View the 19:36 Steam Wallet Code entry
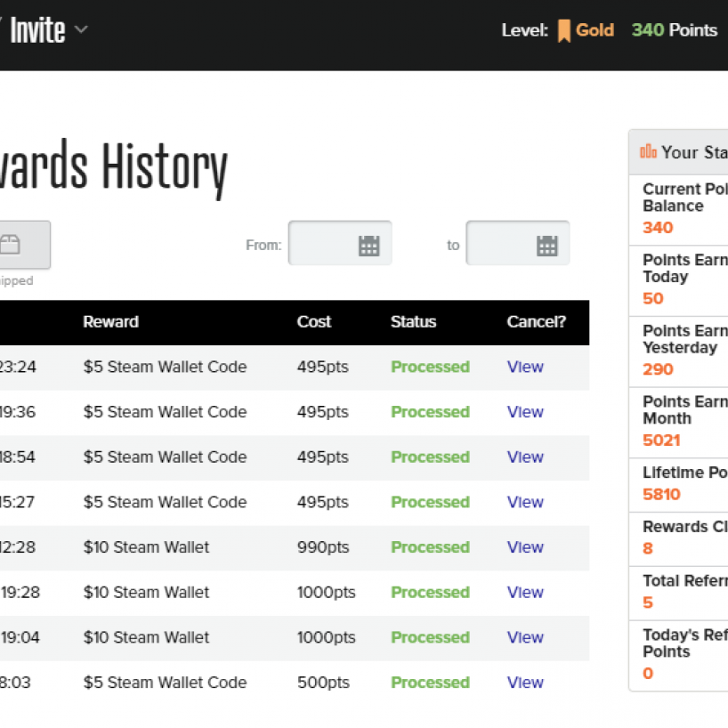Screen dimensions: 728x728 [x=525, y=412]
